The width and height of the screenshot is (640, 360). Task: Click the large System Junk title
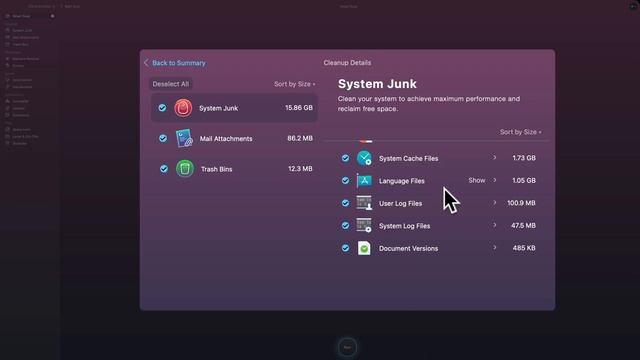(x=377, y=84)
